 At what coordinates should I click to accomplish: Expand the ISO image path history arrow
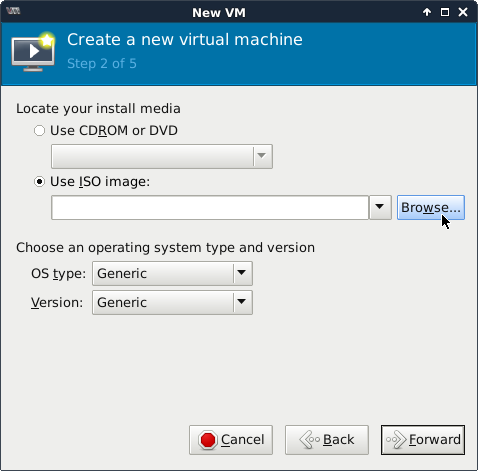click(x=380, y=207)
